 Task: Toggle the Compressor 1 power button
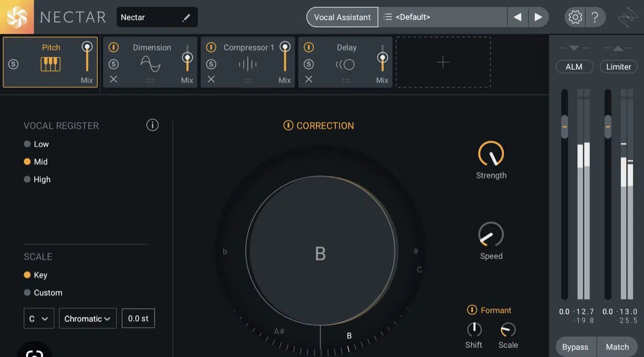211,47
